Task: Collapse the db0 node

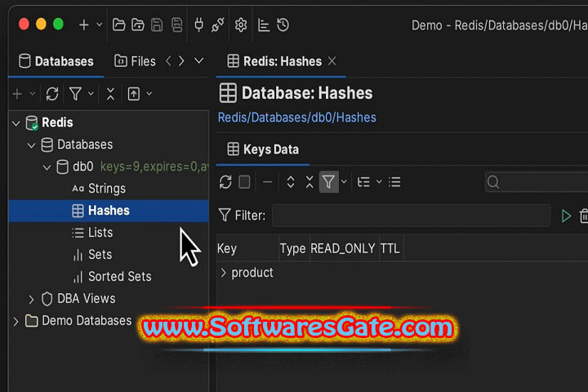Action: tap(47, 167)
